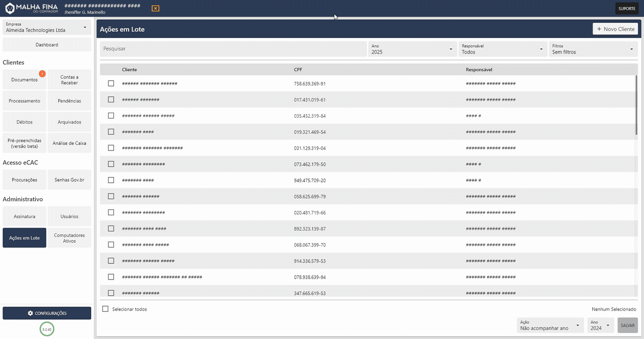Click the Senhas Gov.br option

pyautogui.click(x=69, y=180)
